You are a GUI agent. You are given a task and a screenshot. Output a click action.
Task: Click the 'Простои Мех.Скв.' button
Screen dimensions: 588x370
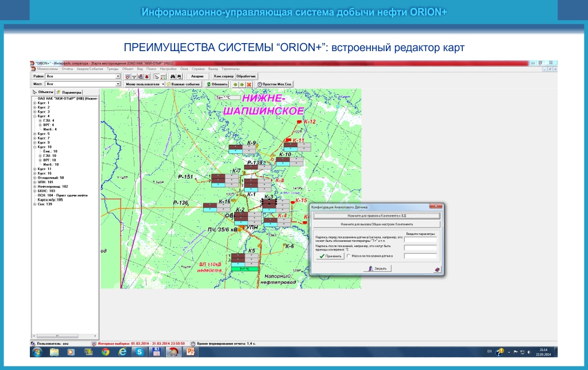[x=274, y=84]
